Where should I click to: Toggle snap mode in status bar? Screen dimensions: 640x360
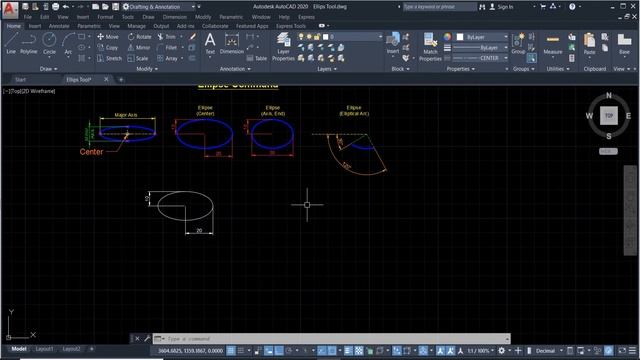(241, 351)
